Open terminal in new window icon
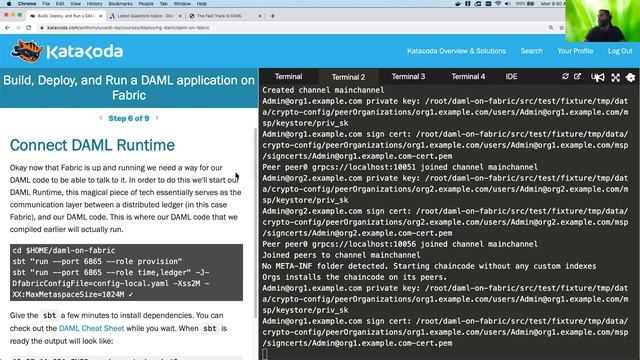 point(577,77)
